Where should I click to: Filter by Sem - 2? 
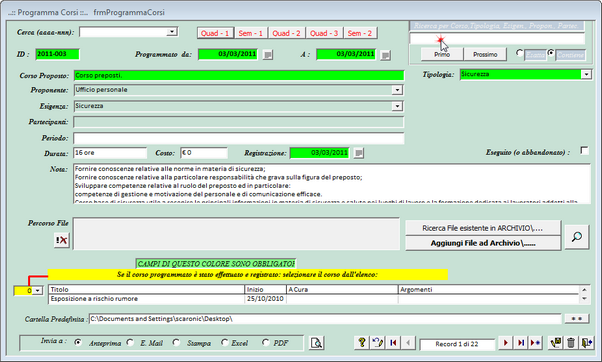pos(360,33)
